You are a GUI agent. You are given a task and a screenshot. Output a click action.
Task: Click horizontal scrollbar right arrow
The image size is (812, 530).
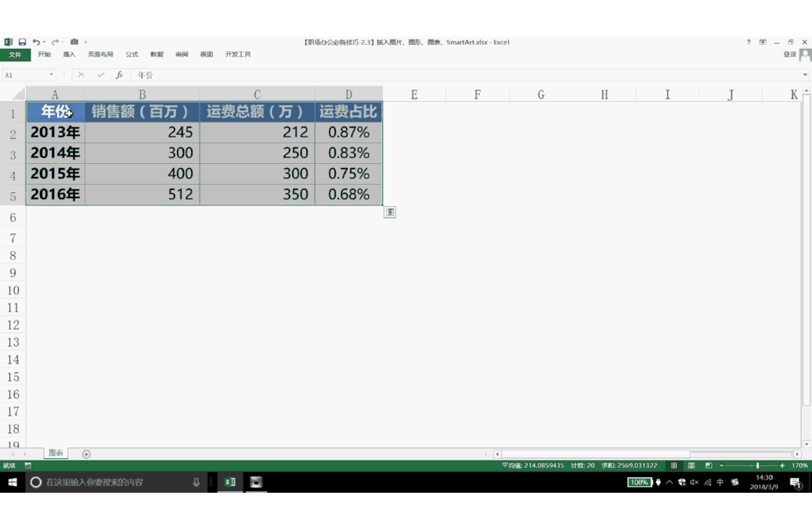point(797,454)
